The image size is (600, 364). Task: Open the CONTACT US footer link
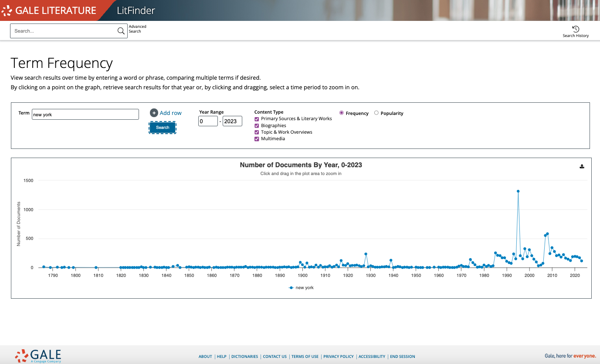coord(275,357)
